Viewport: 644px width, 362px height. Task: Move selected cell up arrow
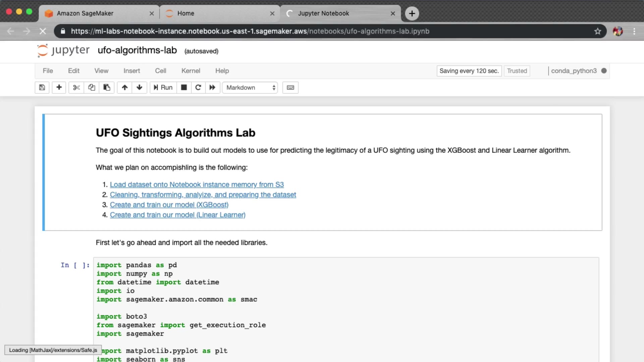(x=125, y=87)
